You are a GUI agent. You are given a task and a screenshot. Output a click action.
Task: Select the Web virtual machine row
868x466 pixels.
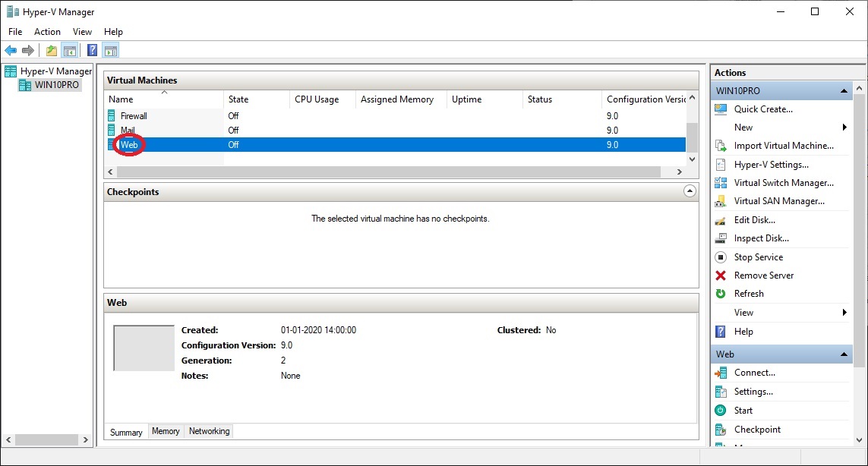coord(396,144)
